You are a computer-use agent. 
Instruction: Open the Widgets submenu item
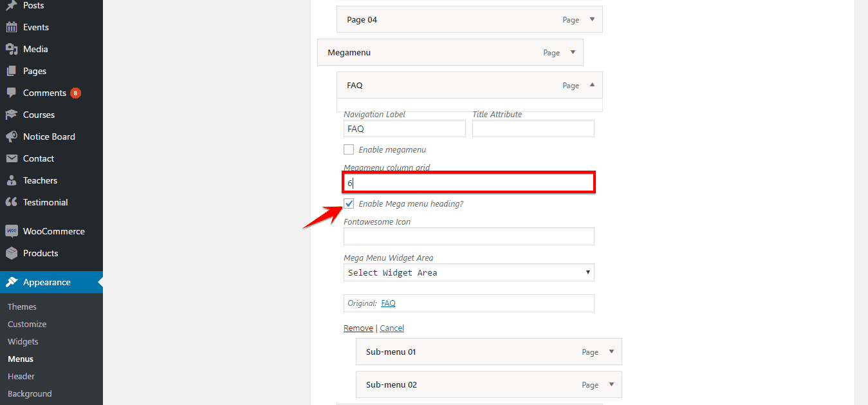click(x=23, y=341)
